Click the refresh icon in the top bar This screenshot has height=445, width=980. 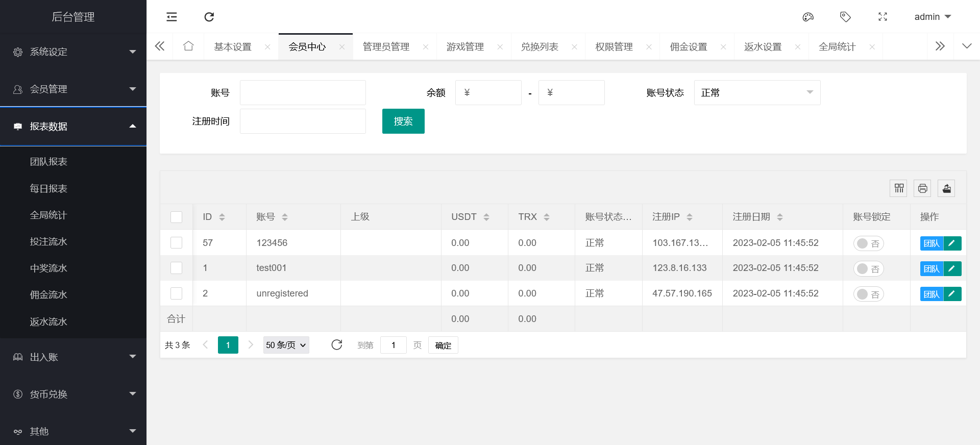click(x=209, y=17)
